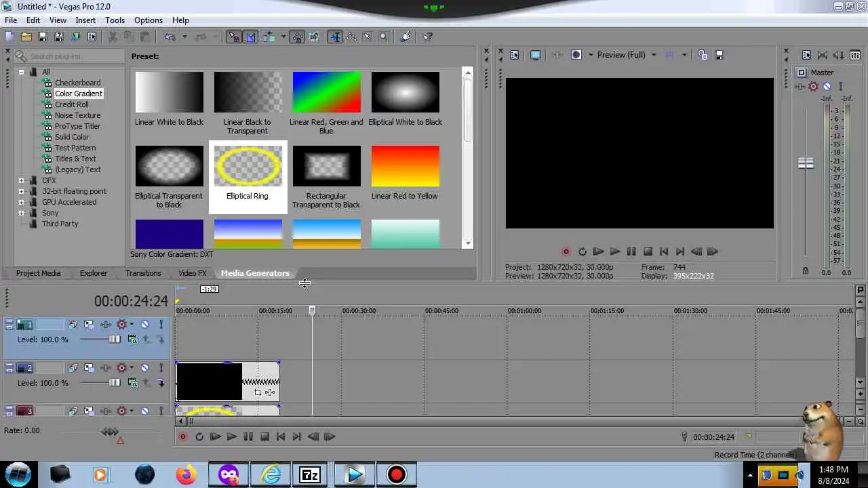Viewport: 868px width, 488px height.
Task: Solo track 1
Action: [161, 325]
